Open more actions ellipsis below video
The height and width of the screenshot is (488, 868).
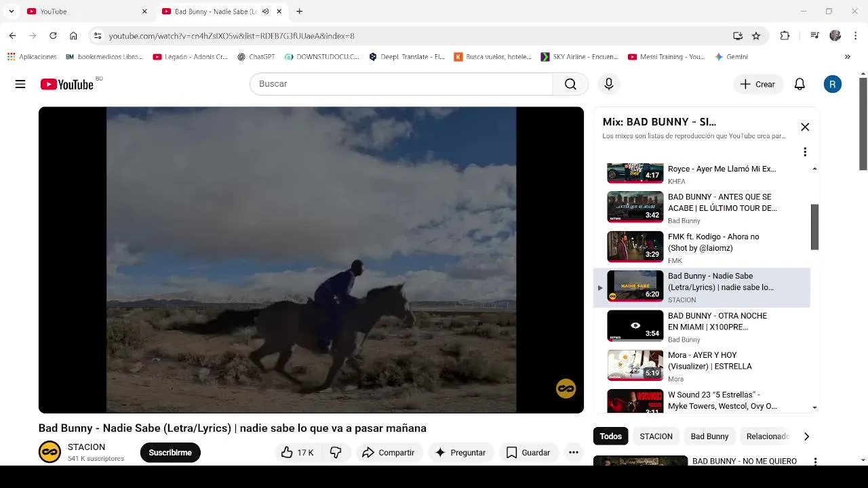574,452
